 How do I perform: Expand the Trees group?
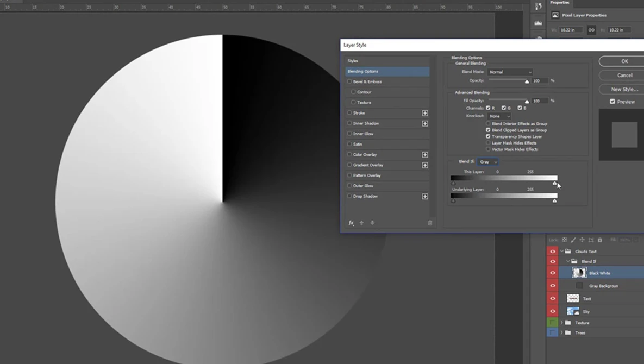point(562,333)
